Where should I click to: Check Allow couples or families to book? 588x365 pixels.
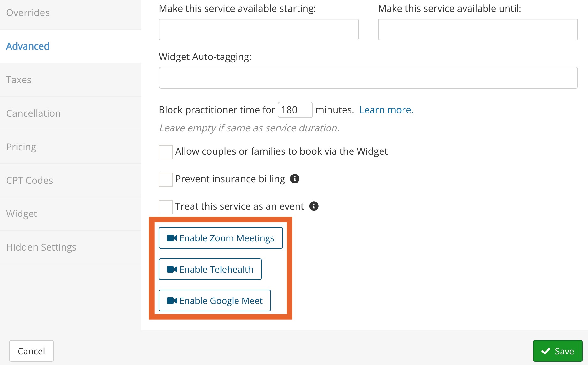coord(166,152)
